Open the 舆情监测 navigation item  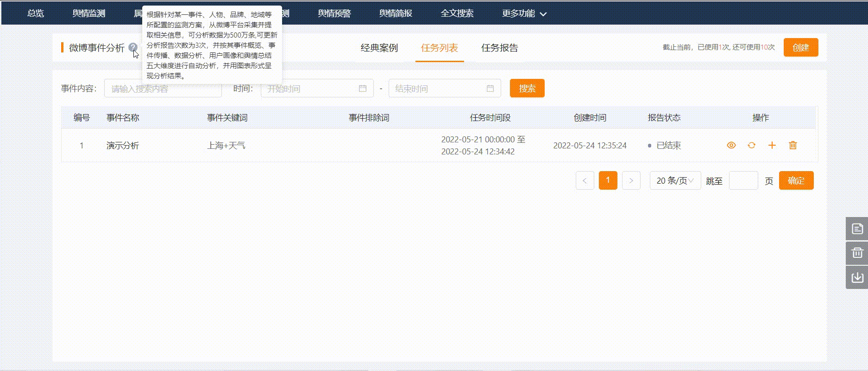pos(89,13)
